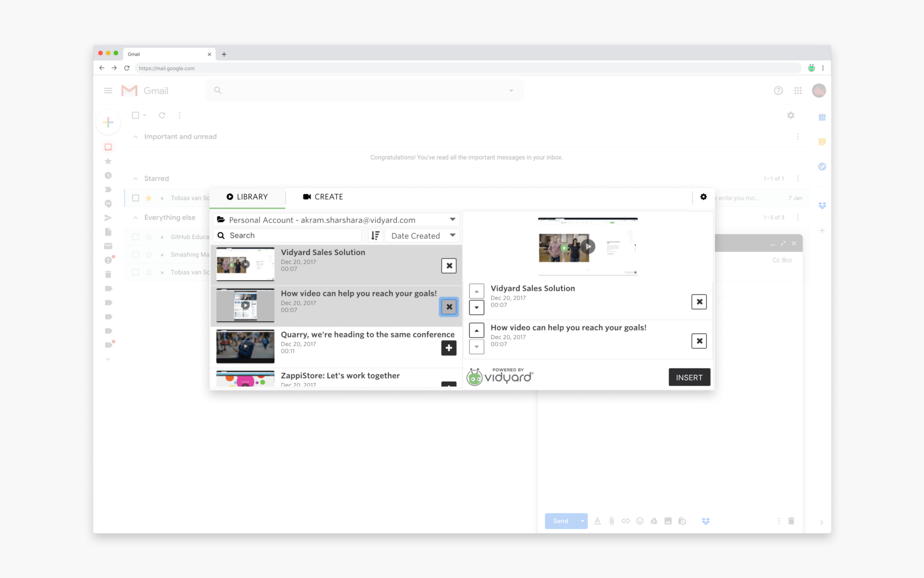Reload the Gmail page
924x578 pixels.
pos(127,68)
